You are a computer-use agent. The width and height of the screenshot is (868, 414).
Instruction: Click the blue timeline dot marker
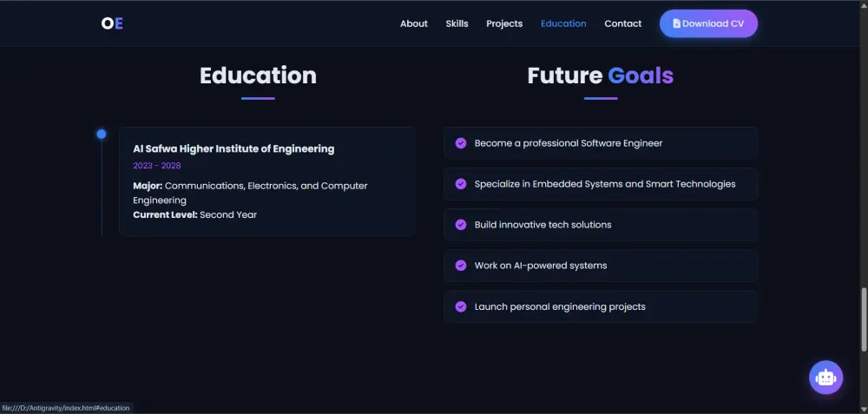(x=102, y=134)
